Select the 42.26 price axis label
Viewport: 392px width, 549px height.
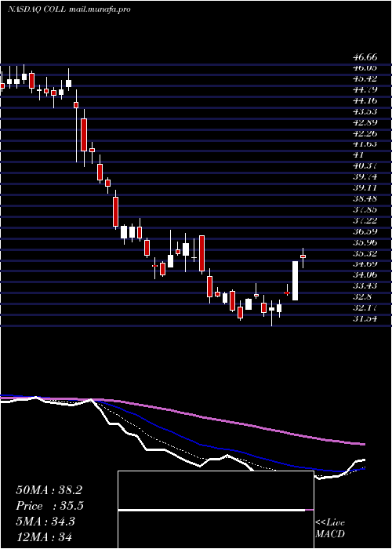click(365, 133)
